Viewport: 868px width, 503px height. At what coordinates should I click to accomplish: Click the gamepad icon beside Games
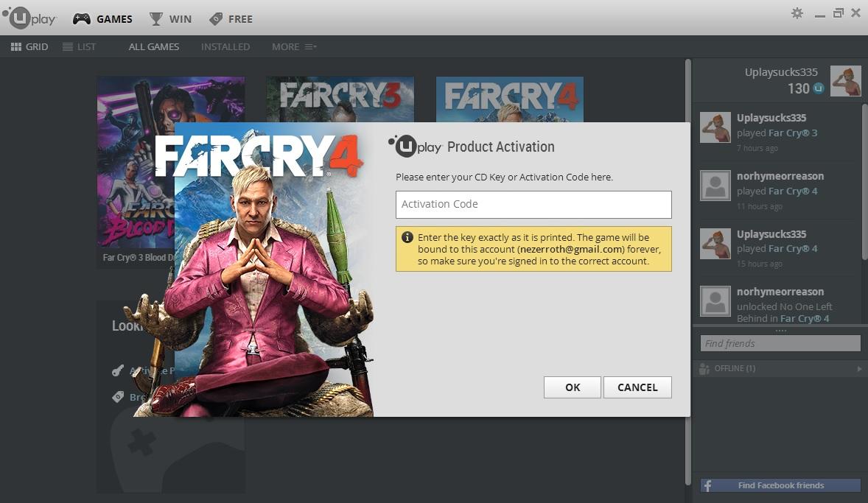(81, 19)
